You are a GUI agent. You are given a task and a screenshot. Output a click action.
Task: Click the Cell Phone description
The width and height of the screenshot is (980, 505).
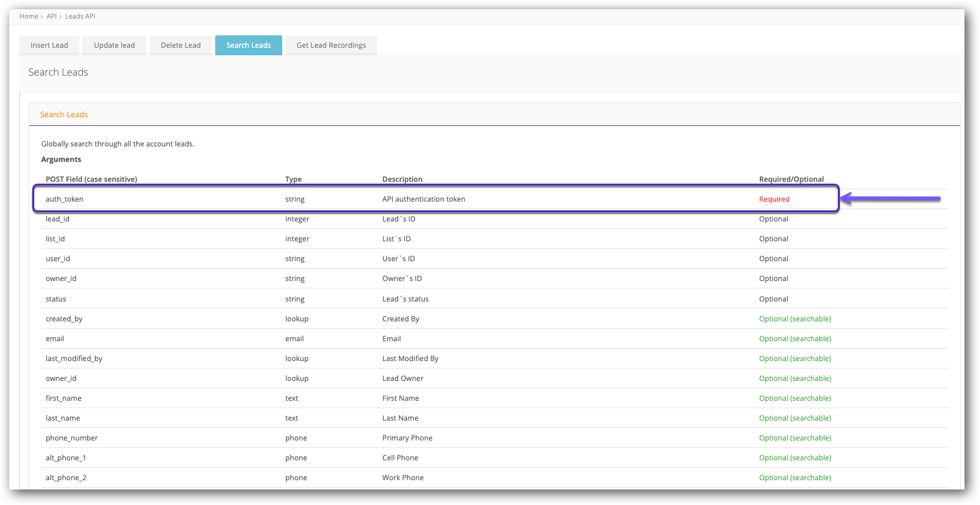pos(400,458)
